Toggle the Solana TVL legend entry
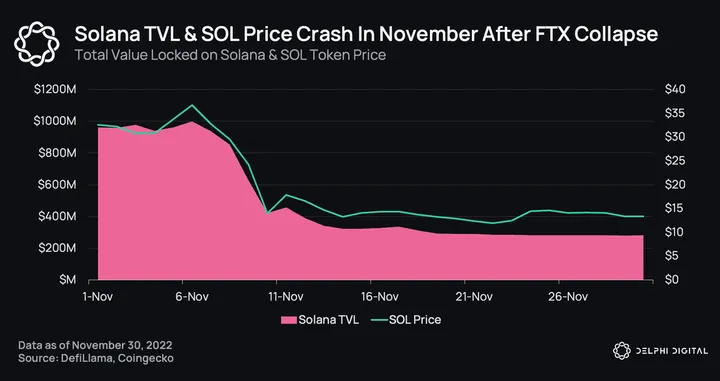This screenshot has height=381, width=720. coord(320,320)
